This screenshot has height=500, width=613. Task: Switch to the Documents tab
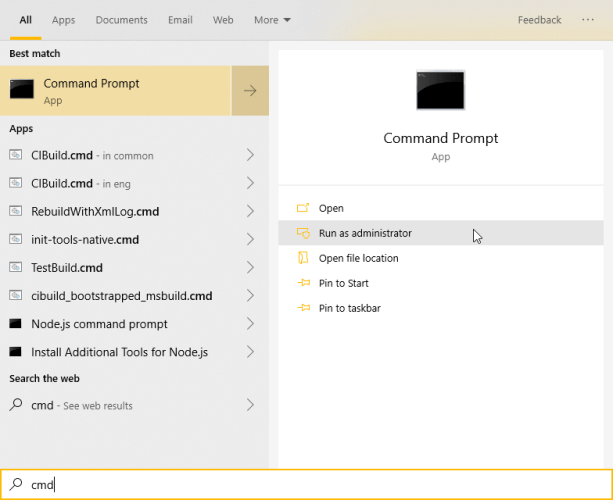(x=123, y=20)
